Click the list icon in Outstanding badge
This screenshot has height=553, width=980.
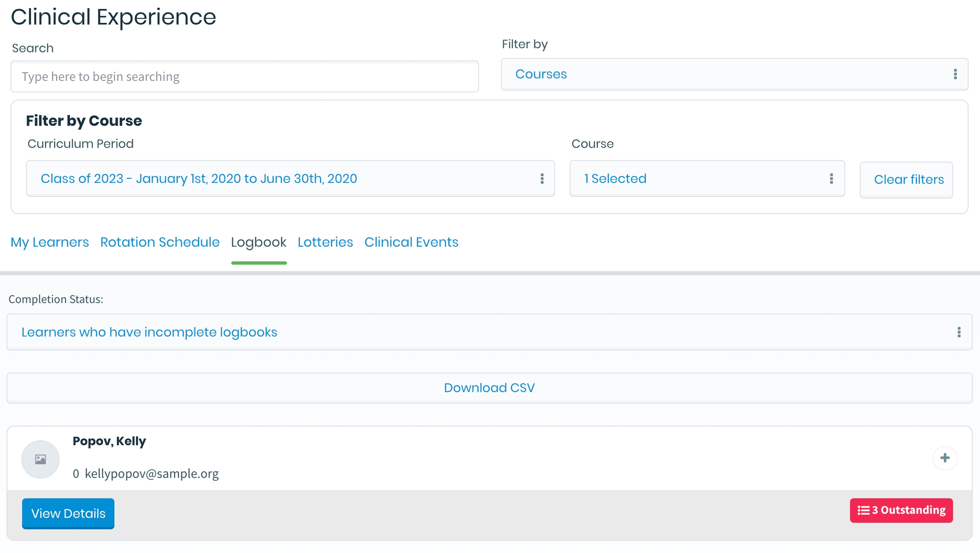coord(863,510)
